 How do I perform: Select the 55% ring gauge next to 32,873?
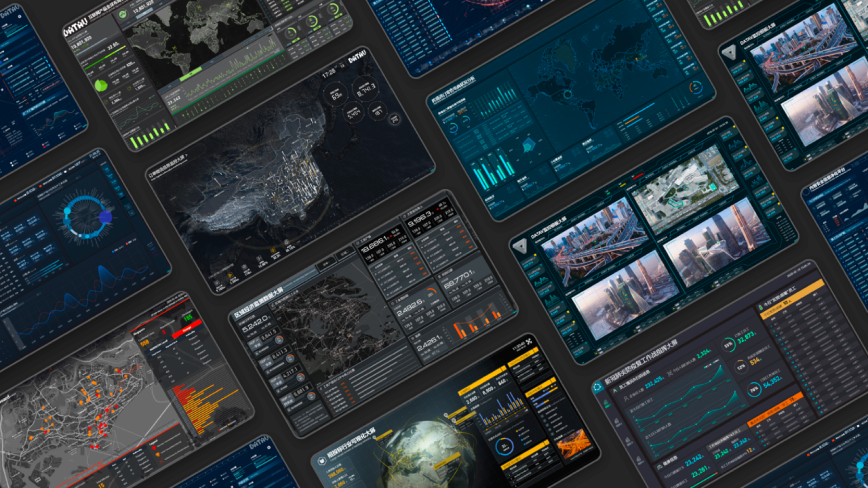(728, 345)
